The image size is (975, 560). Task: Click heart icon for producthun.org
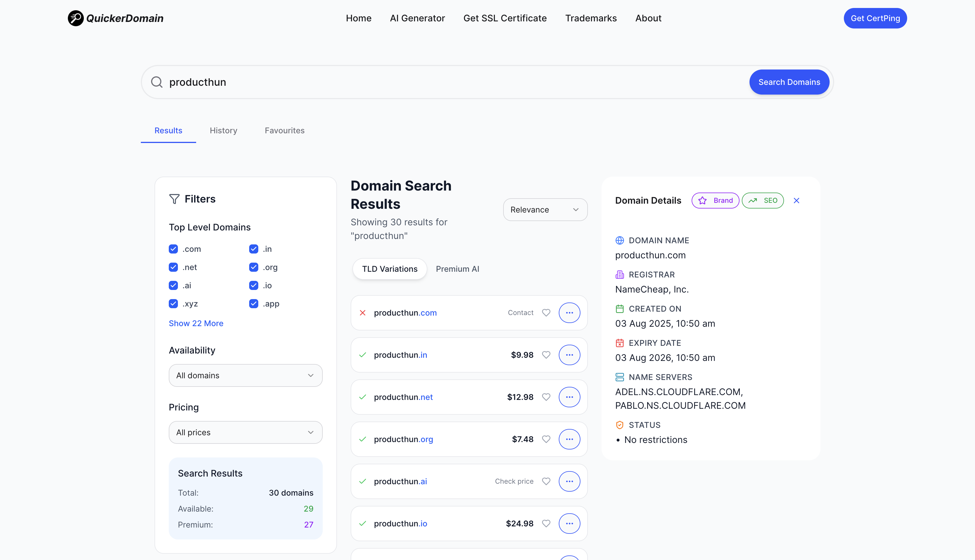(546, 439)
